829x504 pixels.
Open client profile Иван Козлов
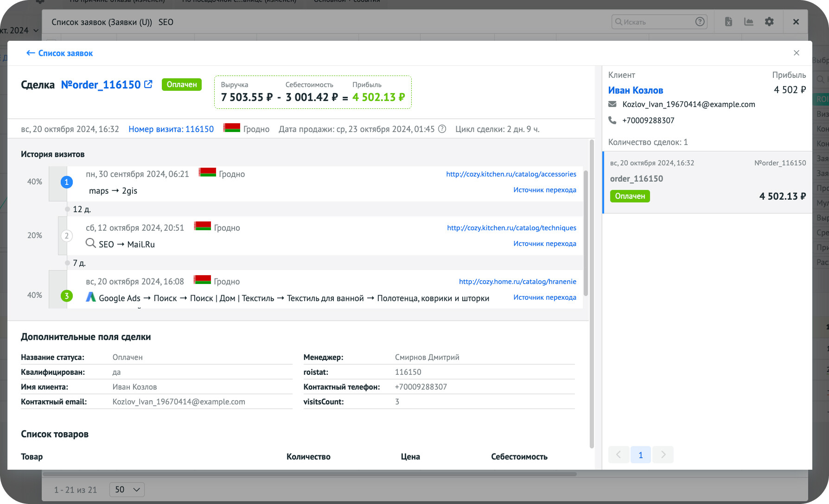[635, 90]
